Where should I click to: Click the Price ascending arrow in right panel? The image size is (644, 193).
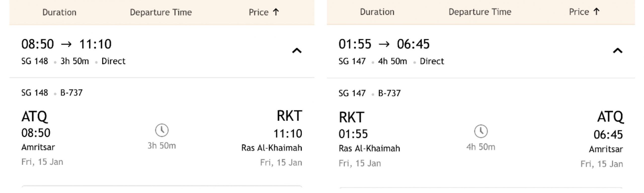click(x=596, y=12)
